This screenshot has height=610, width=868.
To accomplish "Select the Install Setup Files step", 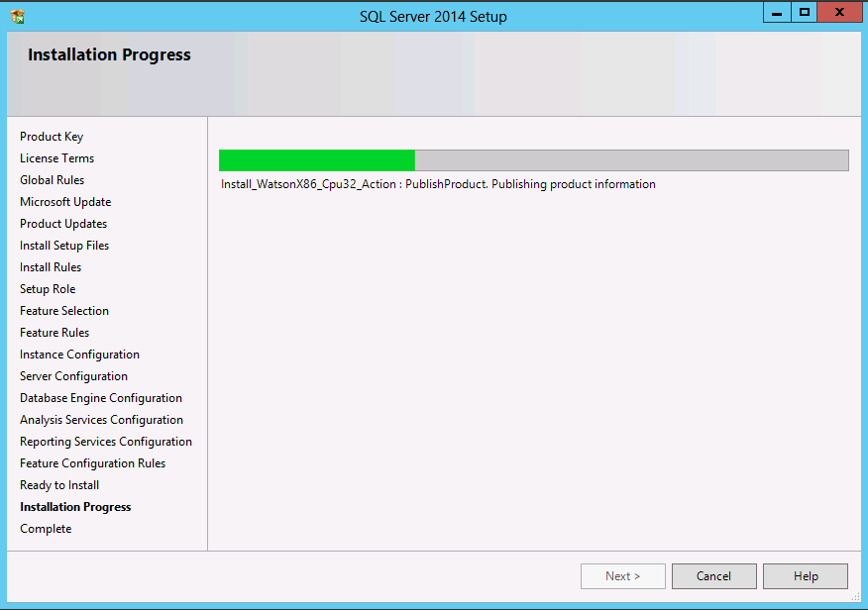I will coord(64,246).
